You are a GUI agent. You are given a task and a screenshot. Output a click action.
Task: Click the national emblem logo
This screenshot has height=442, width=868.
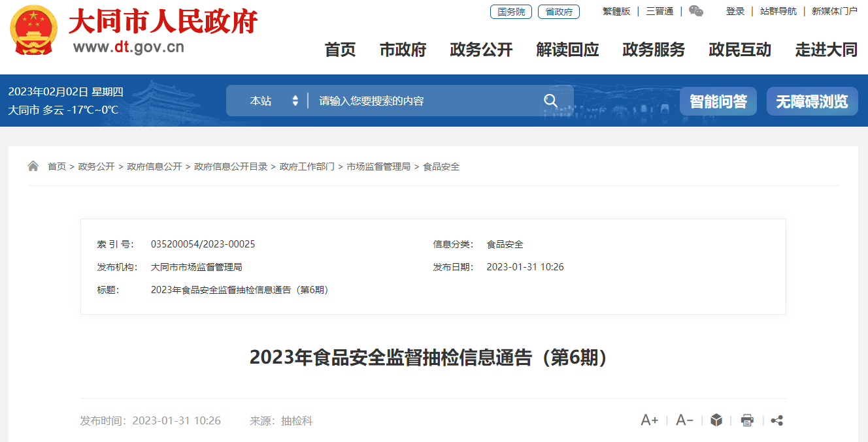(x=34, y=30)
